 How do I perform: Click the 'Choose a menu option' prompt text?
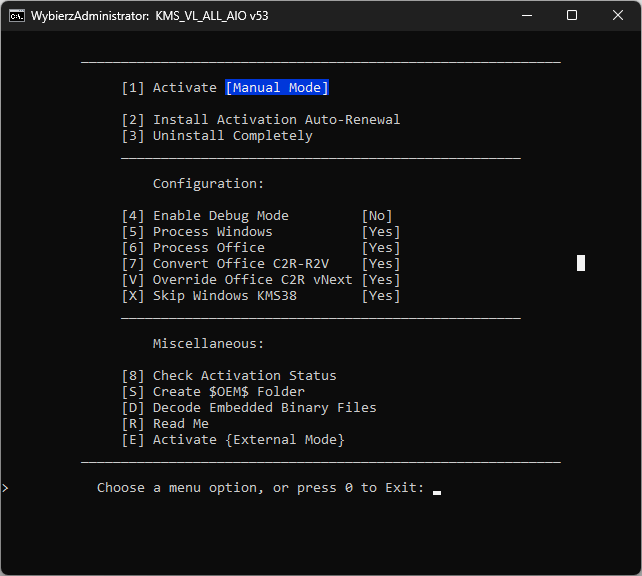click(x=260, y=488)
